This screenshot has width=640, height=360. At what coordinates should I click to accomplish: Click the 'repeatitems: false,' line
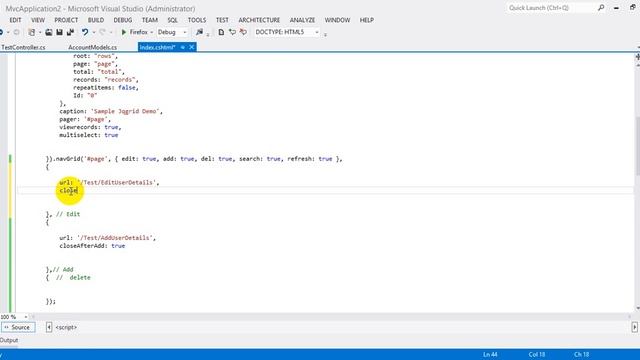pyautogui.click(x=106, y=88)
